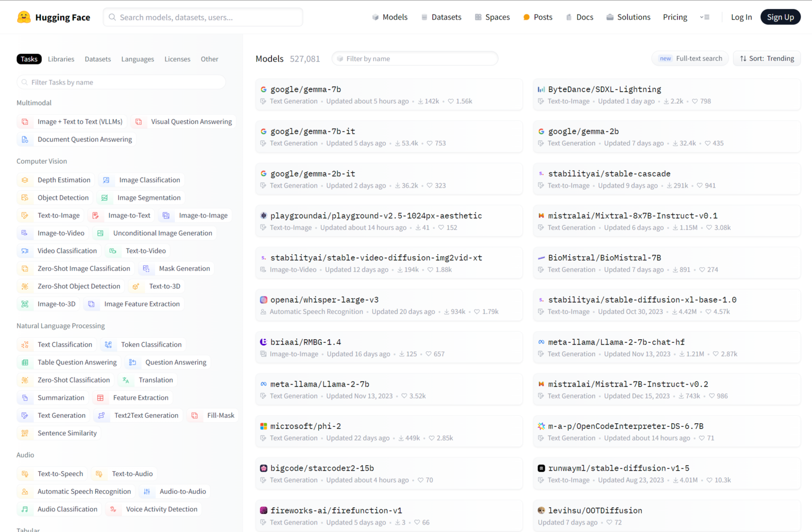Click the Spaces rocket icon in the navbar
The width and height of the screenshot is (812, 532).
[x=477, y=16]
